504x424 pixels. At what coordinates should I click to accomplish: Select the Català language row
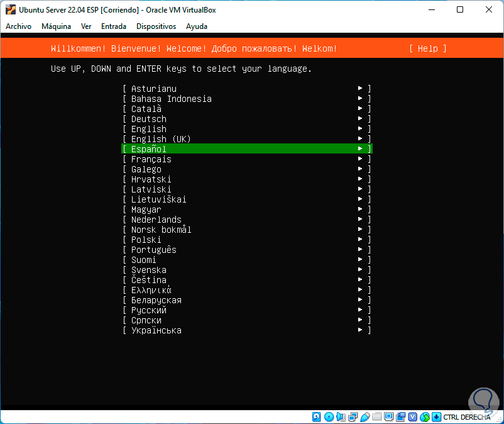247,108
